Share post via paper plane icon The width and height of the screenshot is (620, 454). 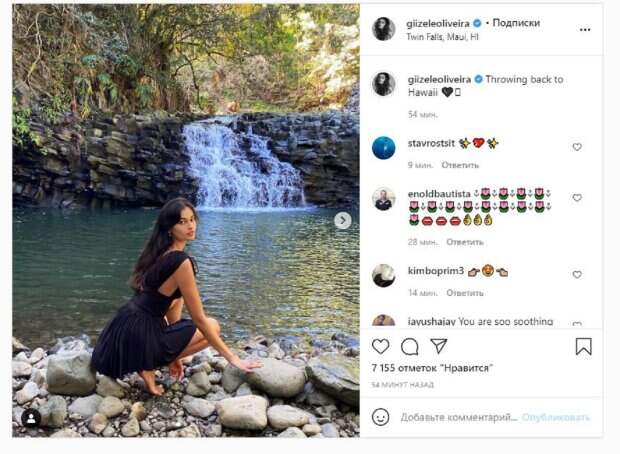pos(438,346)
